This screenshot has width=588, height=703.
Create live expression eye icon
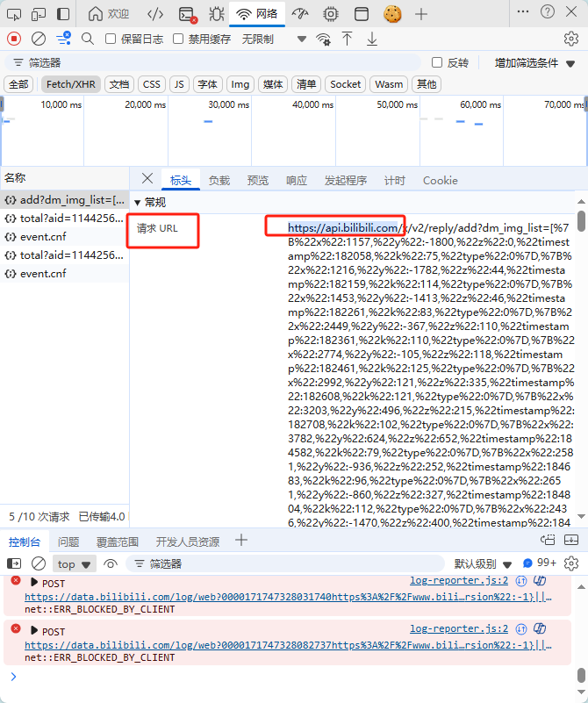111,564
